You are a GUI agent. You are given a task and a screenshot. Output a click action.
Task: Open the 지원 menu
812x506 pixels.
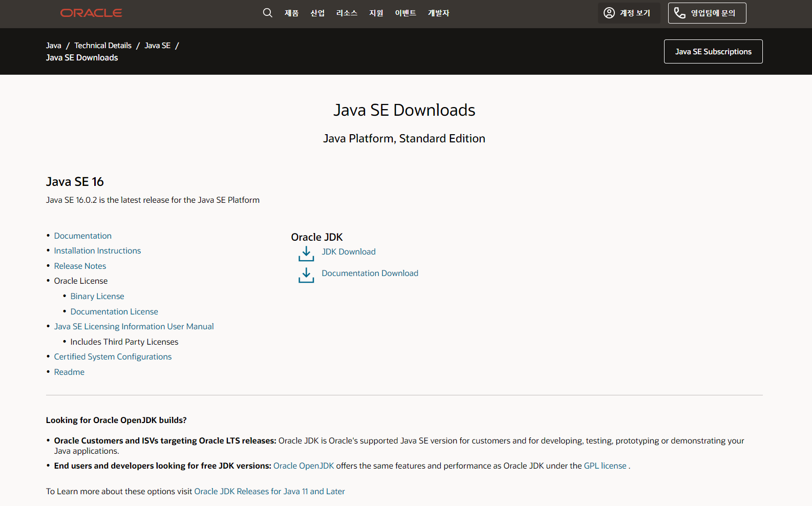(x=376, y=13)
